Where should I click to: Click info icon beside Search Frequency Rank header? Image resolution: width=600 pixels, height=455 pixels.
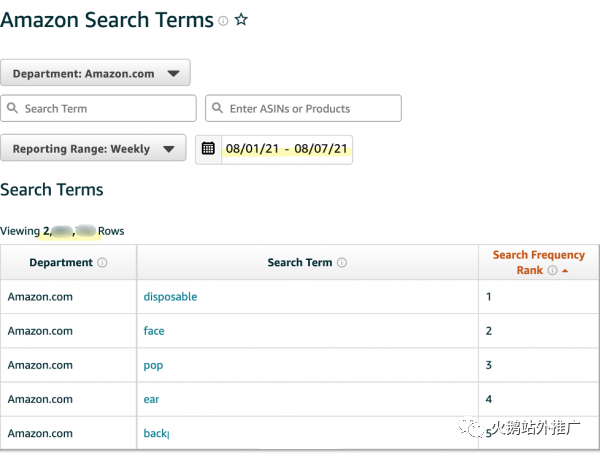(x=551, y=270)
